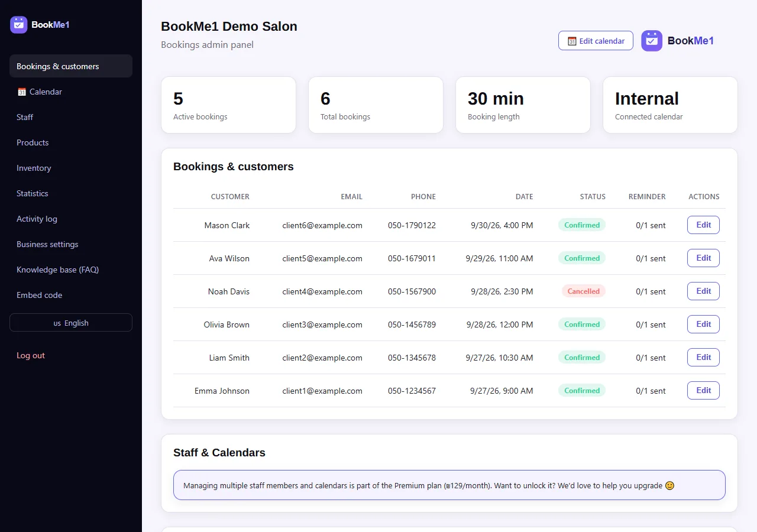Click Confirmed badge in Ava Wilson row

click(x=582, y=258)
